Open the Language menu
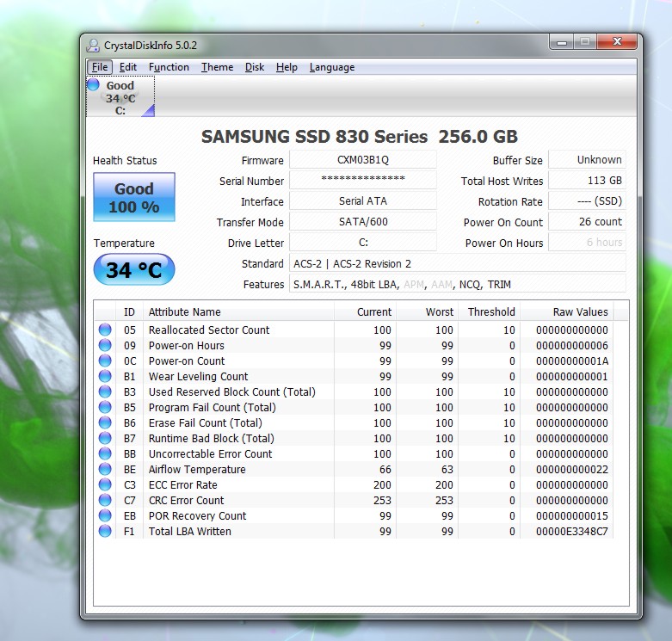Viewport: 672px width, 641px height. [x=331, y=67]
